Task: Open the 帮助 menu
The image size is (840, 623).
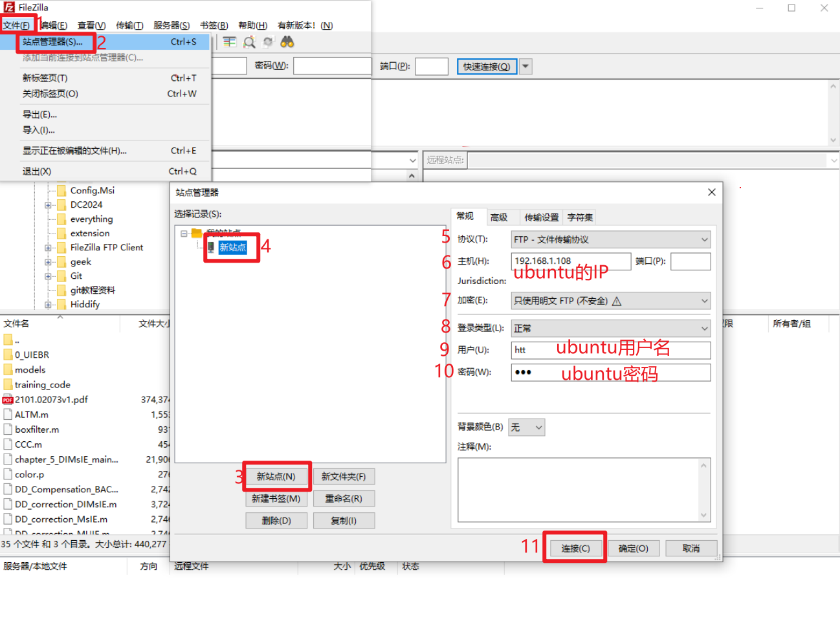Action: [x=252, y=25]
